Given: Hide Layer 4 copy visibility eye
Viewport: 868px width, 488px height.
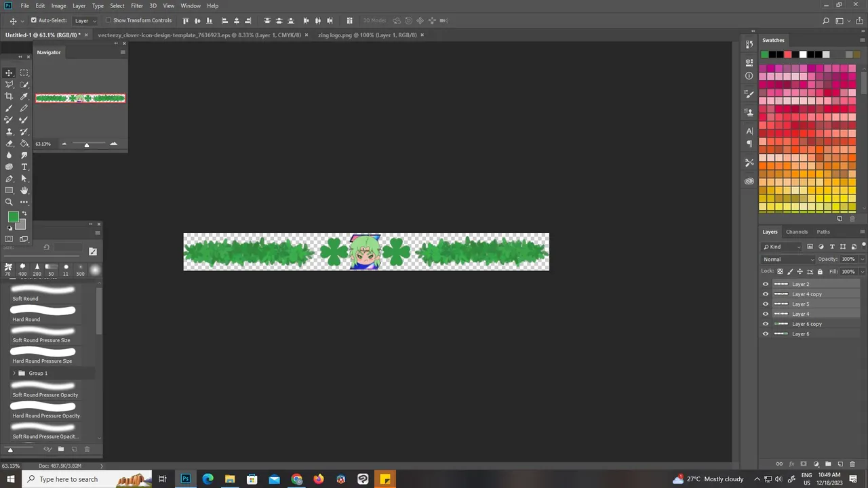Looking at the screenshot, I should pos(766,294).
